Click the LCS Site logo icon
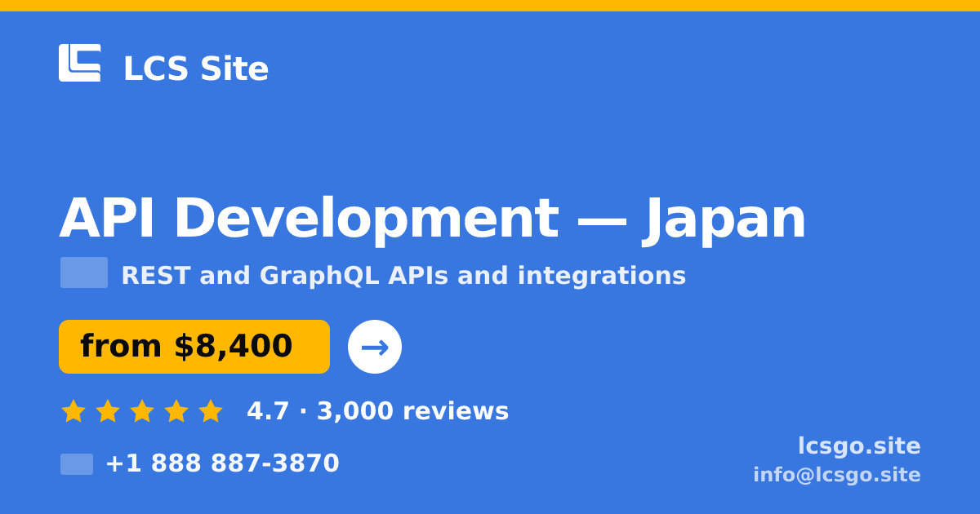Screen dimensions: 980x514 pos(80,63)
